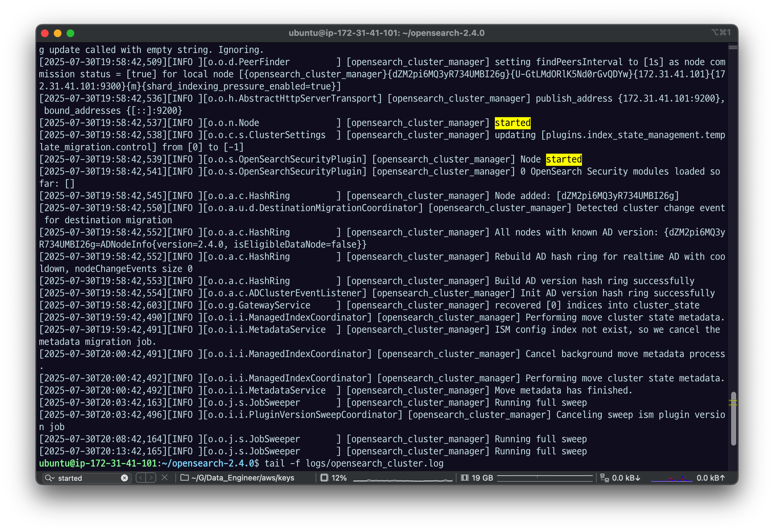The width and height of the screenshot is (774, 532).
Task: Click the CPU chip icon showing 12%
Action: tap(324, 478)
